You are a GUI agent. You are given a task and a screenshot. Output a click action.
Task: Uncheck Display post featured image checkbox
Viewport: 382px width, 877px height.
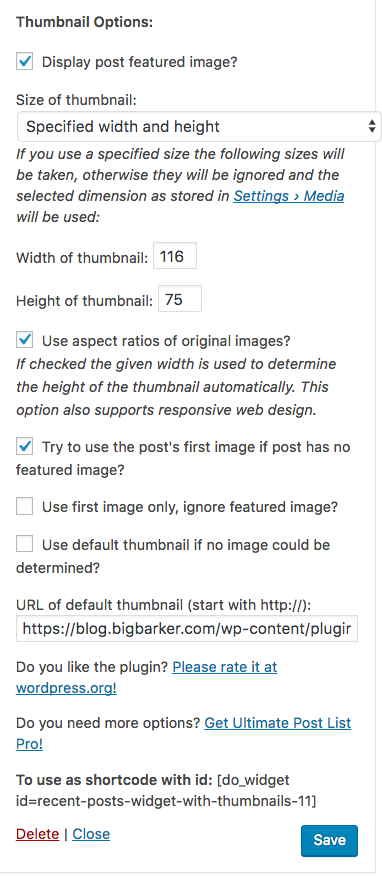pos(25,61)
